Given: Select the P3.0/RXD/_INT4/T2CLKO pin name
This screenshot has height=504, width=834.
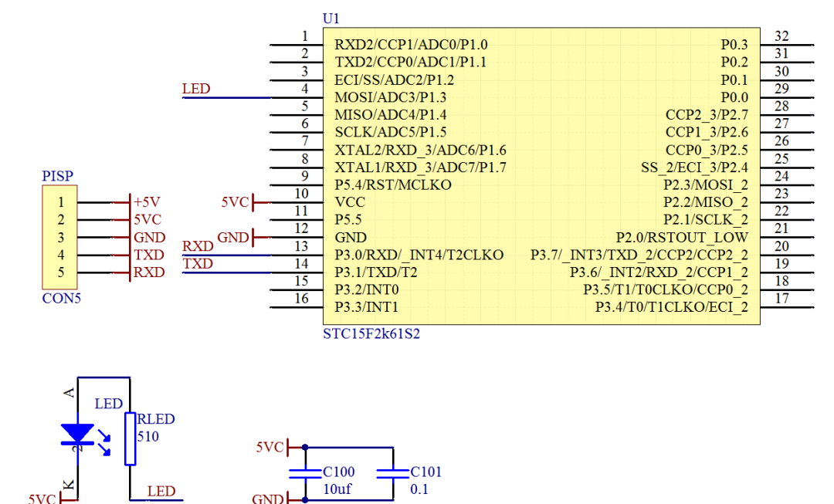Looking at the screenshot, I should point(419,255).
